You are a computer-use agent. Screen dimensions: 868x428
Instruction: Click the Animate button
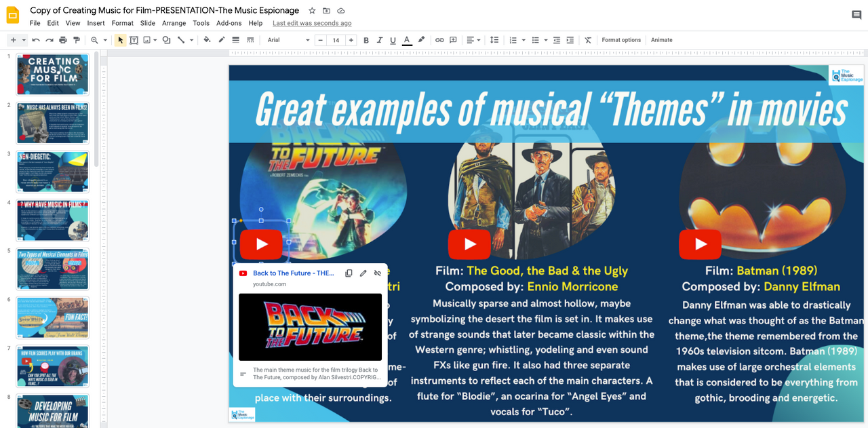pyautogui.click(x=662, y=40)
